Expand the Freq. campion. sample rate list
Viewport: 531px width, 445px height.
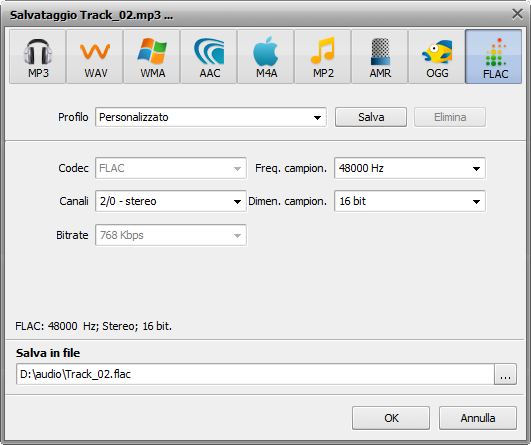tap(410, 168)
